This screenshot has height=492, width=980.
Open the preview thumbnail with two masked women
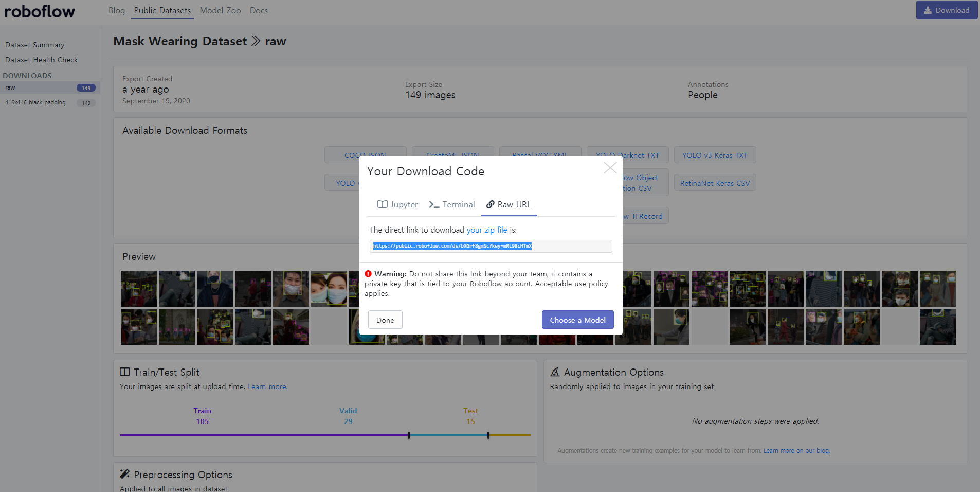(x=329, y=289)
